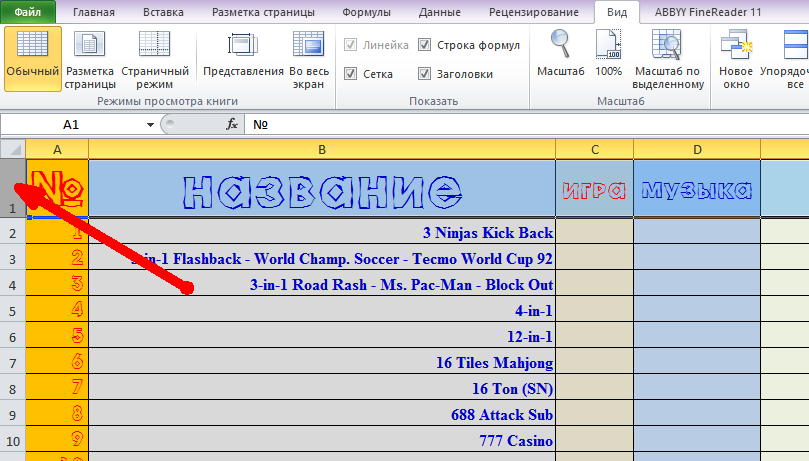809x461 pixels.
Task: Select row 7 header
Action: tap(13, 361)
